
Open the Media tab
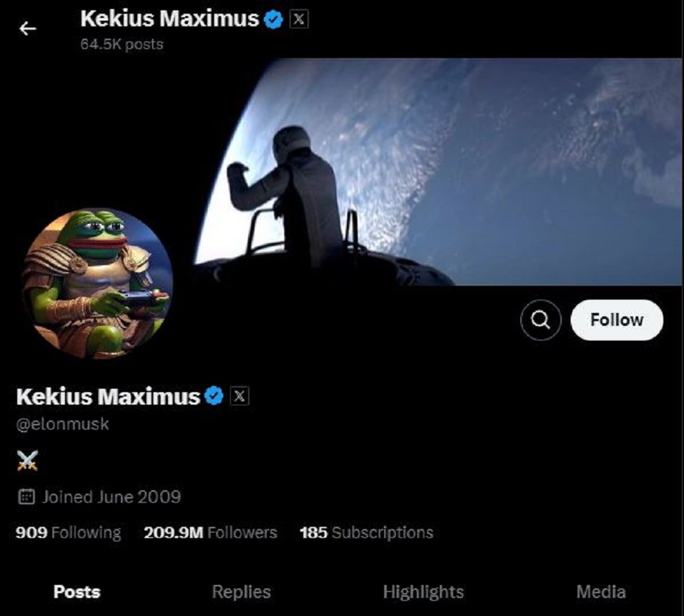(x=600, y=592)
